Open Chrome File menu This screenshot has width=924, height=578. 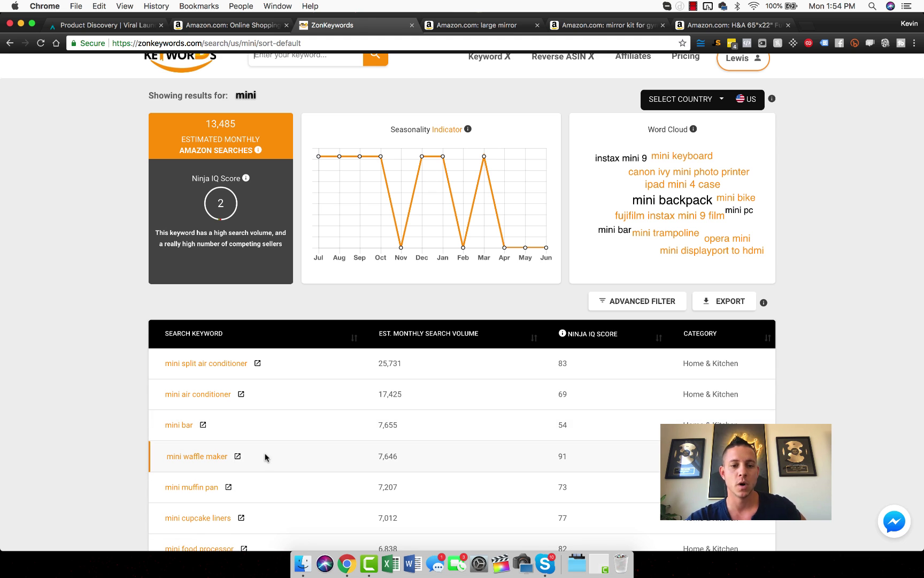[76, 6]
